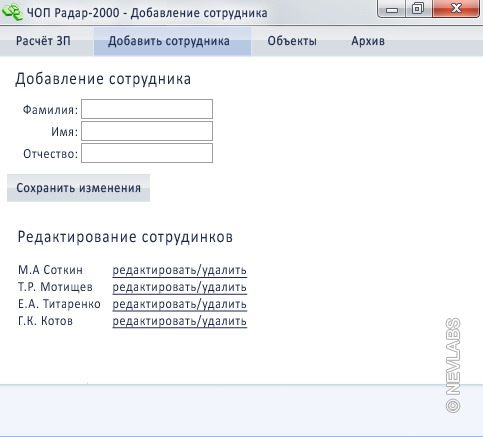Open редактировать/удалить link for Т.Р. Мотищев
The image size is (483, 437).
(180, 287)
